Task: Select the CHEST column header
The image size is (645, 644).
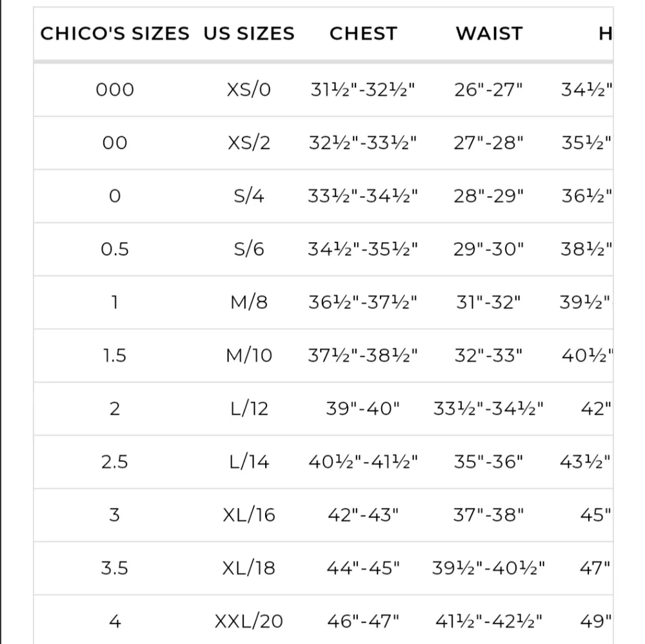Action: pos(363,34)
